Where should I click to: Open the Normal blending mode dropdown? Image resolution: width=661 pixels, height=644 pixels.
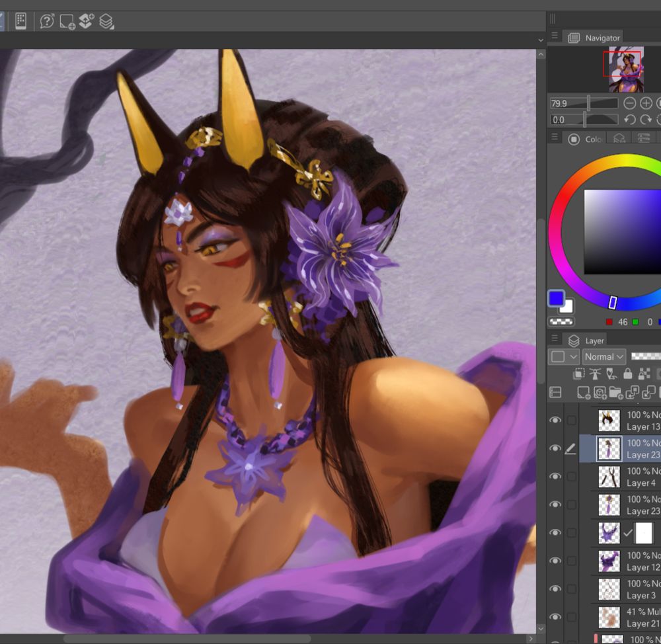604,357
